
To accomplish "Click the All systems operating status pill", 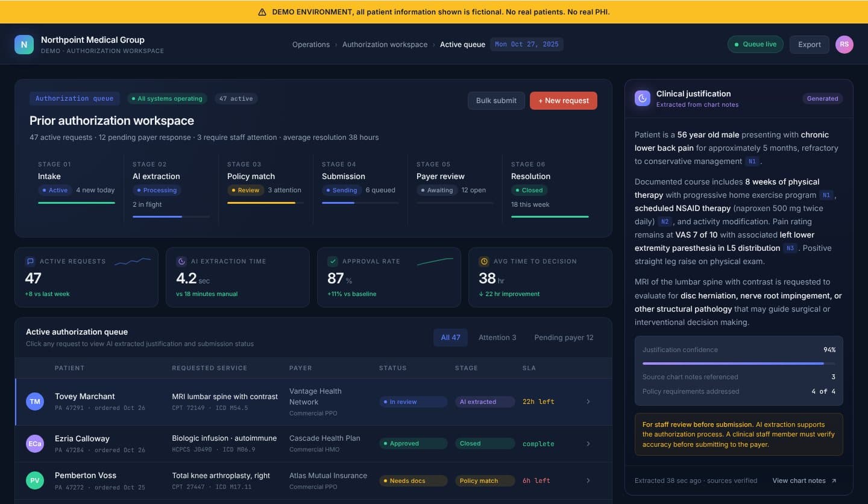I will tap(167, 99).
